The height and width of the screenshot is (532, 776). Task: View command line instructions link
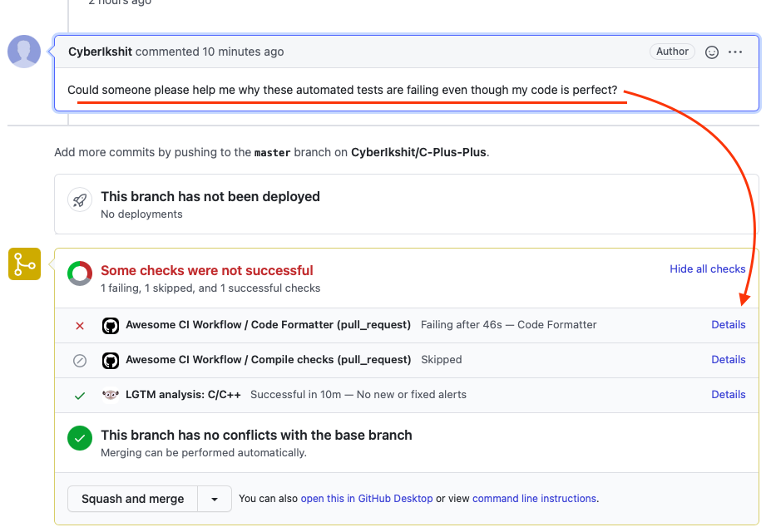(534, 499)
